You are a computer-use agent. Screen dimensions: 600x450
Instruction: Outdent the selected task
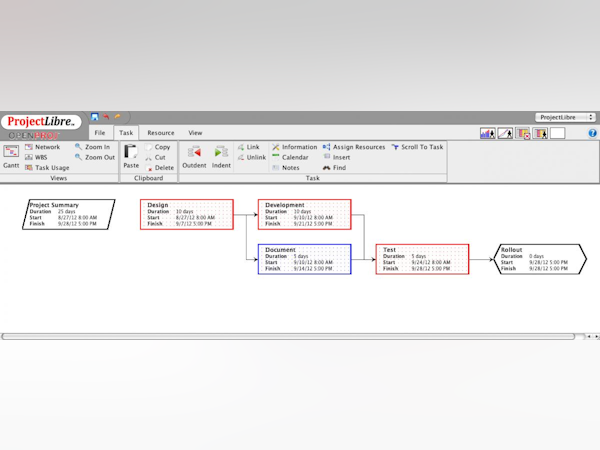pos(194,157)
